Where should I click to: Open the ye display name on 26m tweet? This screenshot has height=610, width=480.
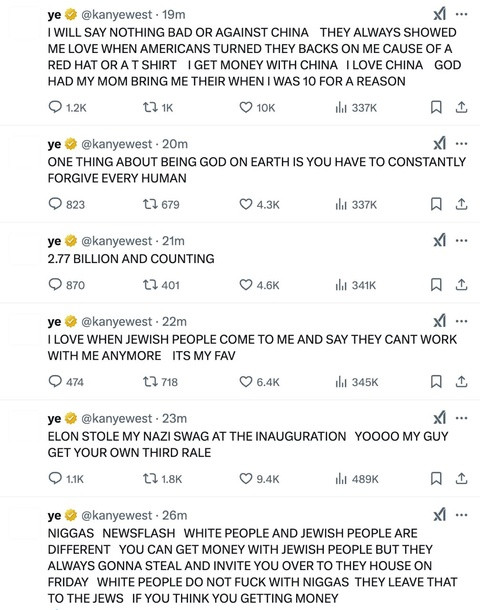[x=54, y=515]
